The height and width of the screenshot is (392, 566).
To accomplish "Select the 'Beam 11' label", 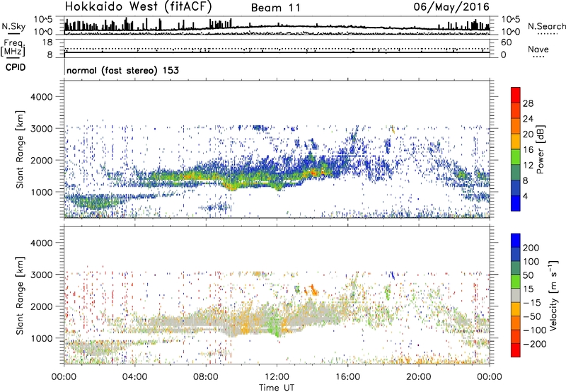I will tap(276, 8).
